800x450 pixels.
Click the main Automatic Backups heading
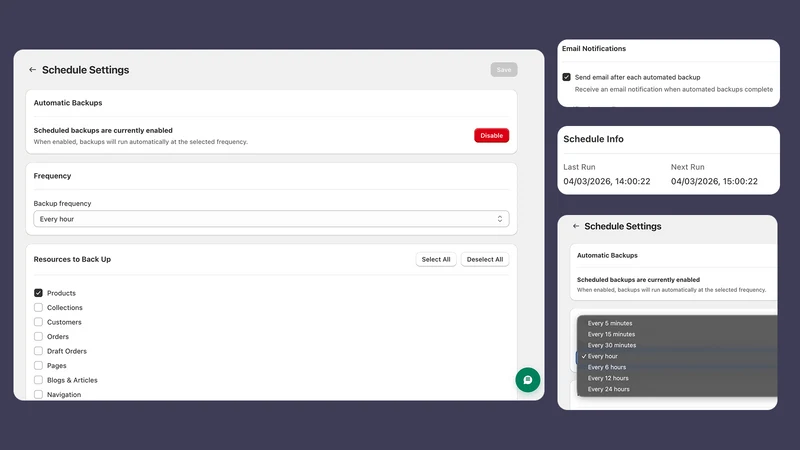(x=68, y=103)
